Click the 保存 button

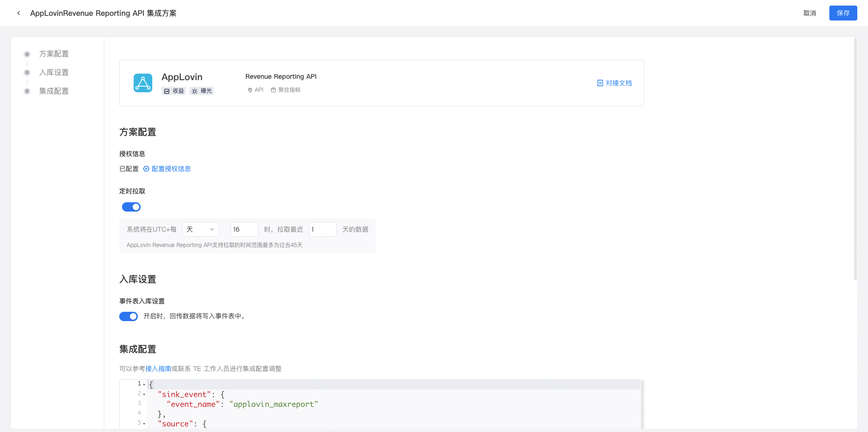[843, 13]
